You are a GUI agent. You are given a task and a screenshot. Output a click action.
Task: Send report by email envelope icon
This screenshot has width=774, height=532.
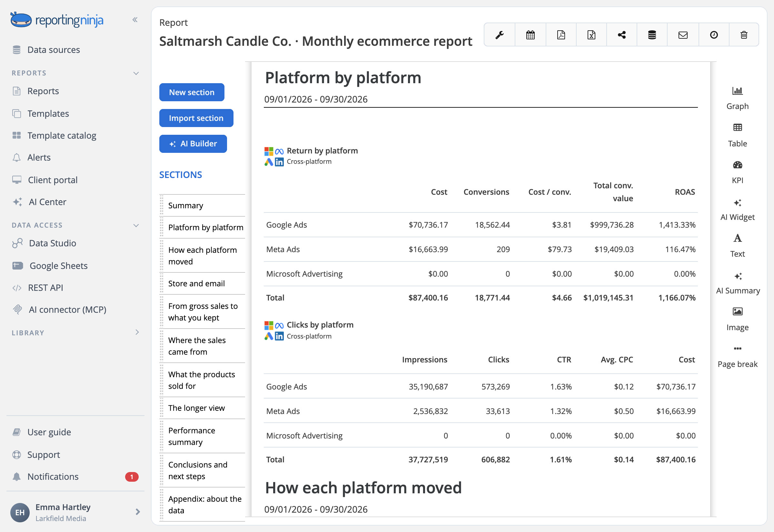pos(683,35)
